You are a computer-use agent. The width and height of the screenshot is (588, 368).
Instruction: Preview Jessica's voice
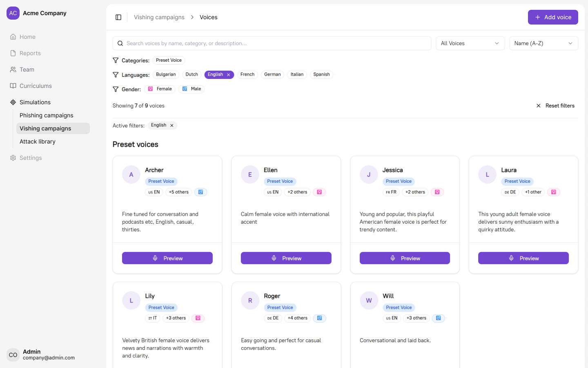click(x=405, y=258)
